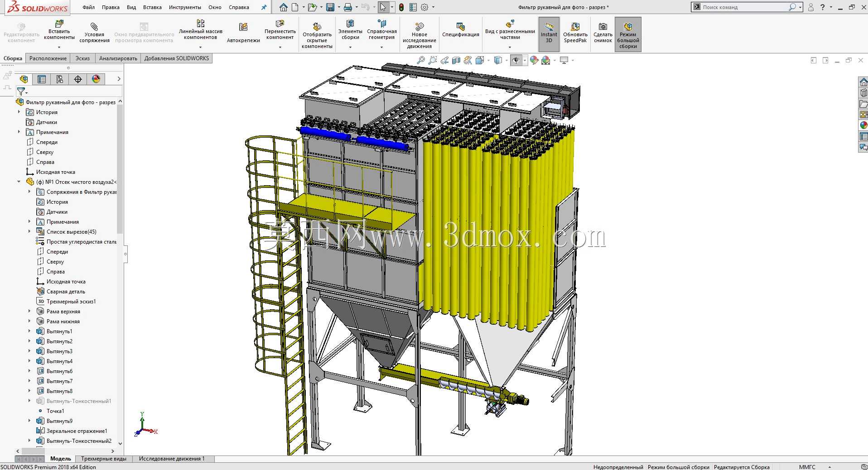The height and width of the screenshot is (470, 868).
Task: Open the Элементы сборки dropdown arrow
Action: tap(350, 47)
